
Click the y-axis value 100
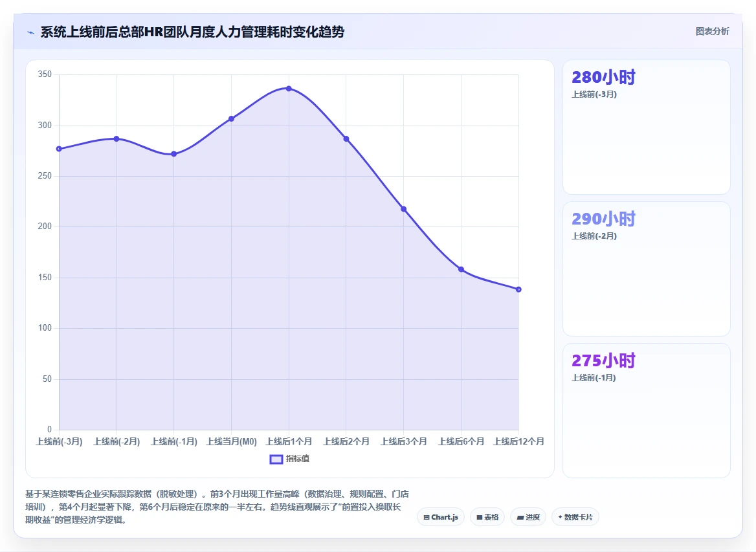pos(45,328)
